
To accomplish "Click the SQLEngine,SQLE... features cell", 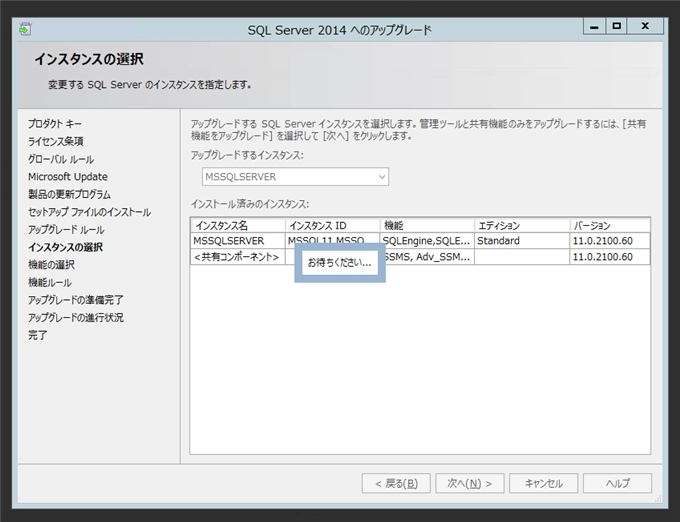I will [x=427, y=241].
